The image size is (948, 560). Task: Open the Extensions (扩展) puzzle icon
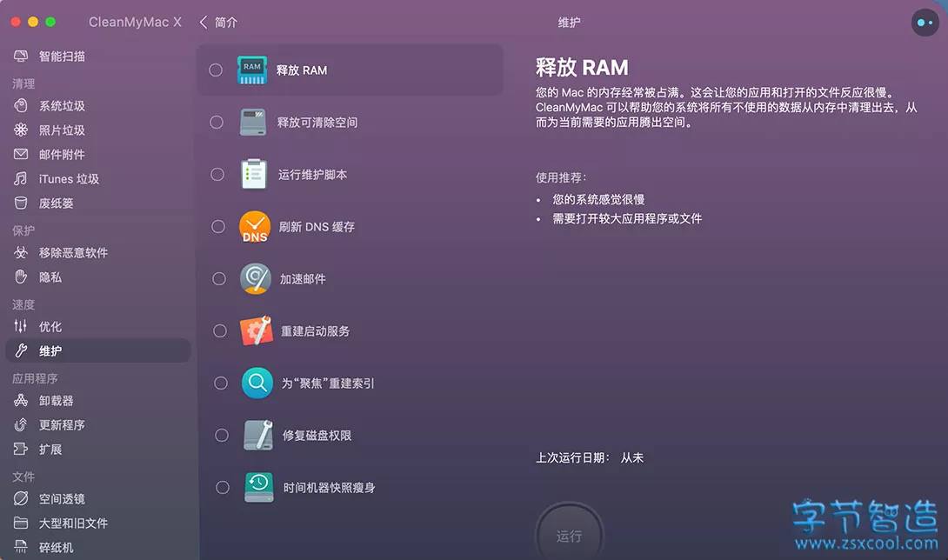[21, 450]
